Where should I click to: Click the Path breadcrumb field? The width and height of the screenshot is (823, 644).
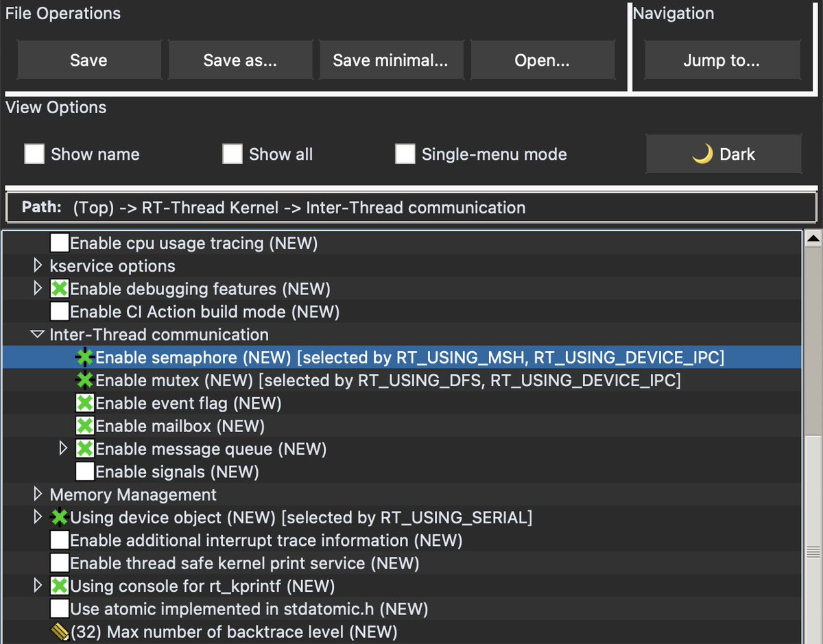pyautogui.click(x=411, y=208)
